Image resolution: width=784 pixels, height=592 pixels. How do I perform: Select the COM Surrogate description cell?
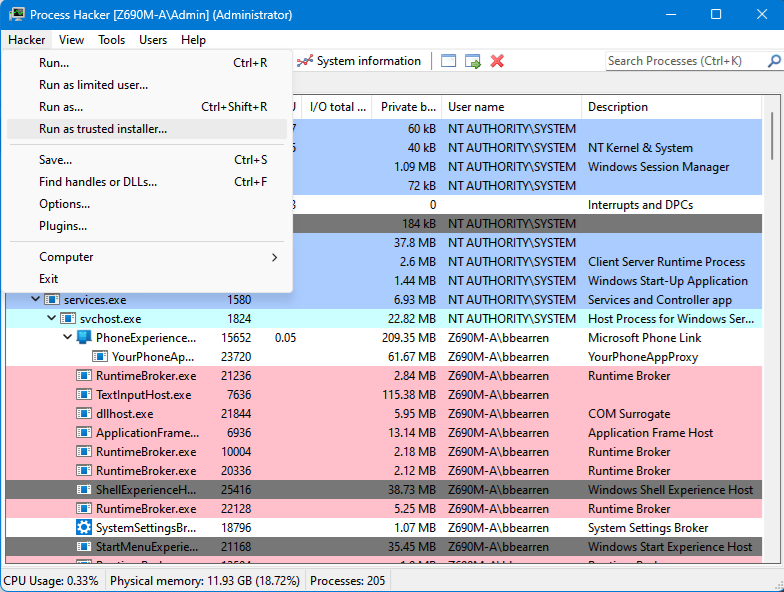(629, 414)
